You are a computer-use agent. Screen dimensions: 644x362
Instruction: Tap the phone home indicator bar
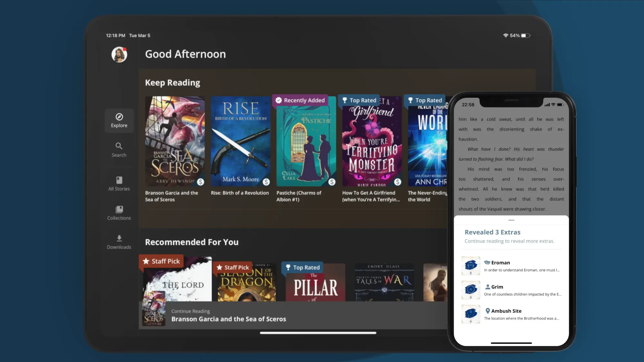point(511,343)
